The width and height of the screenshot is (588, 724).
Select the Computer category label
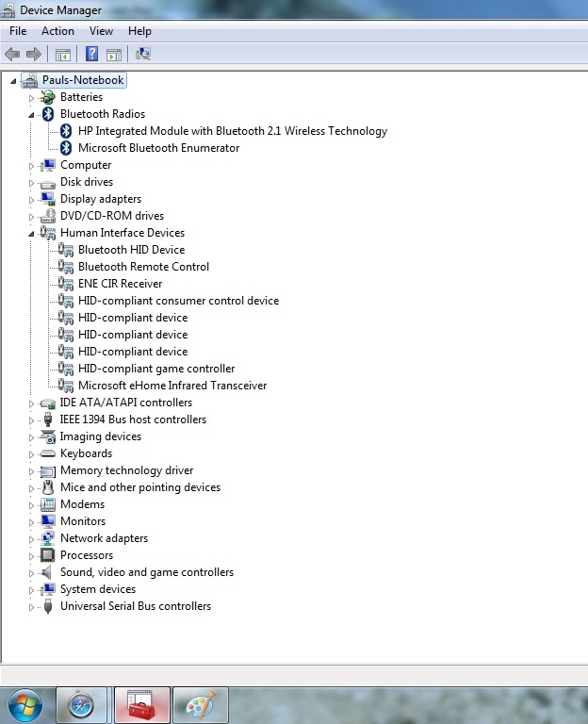click(x=86, y=165)
